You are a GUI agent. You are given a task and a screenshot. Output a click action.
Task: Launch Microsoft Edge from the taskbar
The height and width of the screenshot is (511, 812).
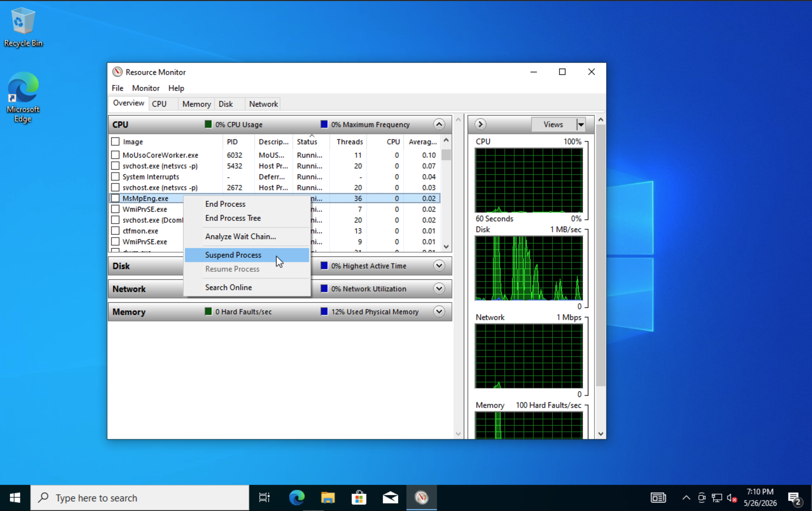pos(297,498)
